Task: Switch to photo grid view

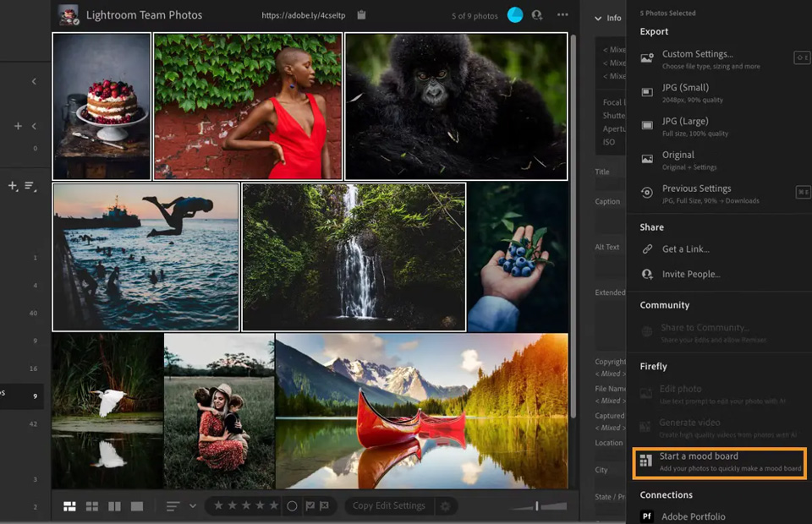Action: [x=70, y=506]
